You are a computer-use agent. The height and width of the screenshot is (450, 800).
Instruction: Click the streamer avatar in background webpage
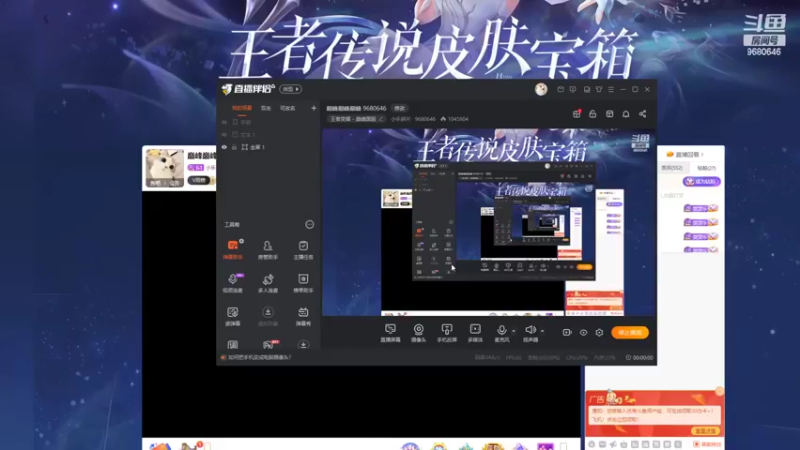(165, 168)
